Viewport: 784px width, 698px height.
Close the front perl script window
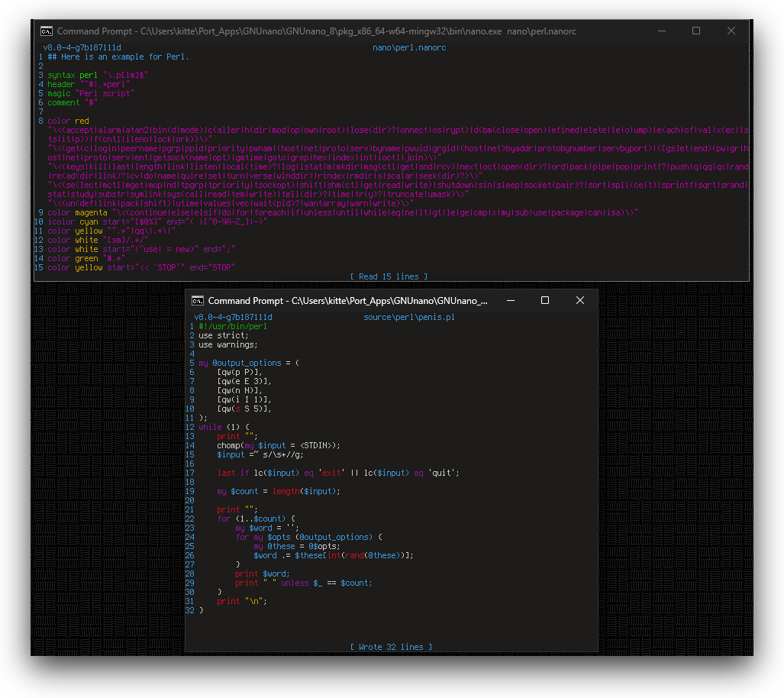tap(580, 300)
